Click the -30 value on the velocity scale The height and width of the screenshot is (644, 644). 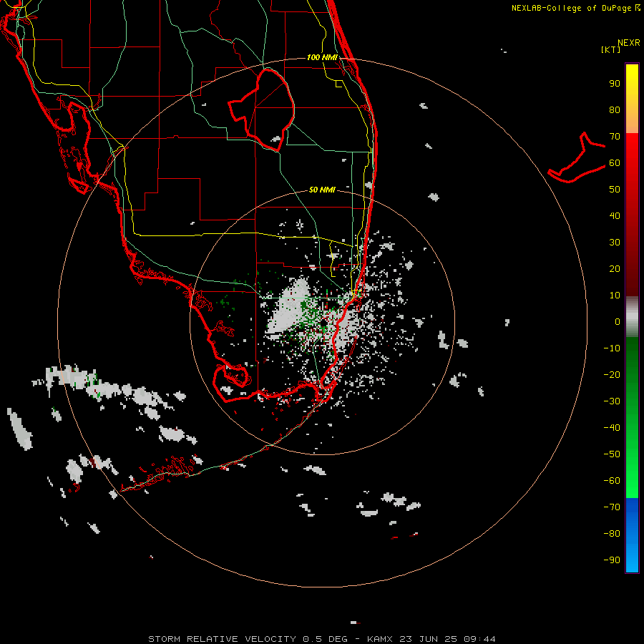tap(612, 401)
